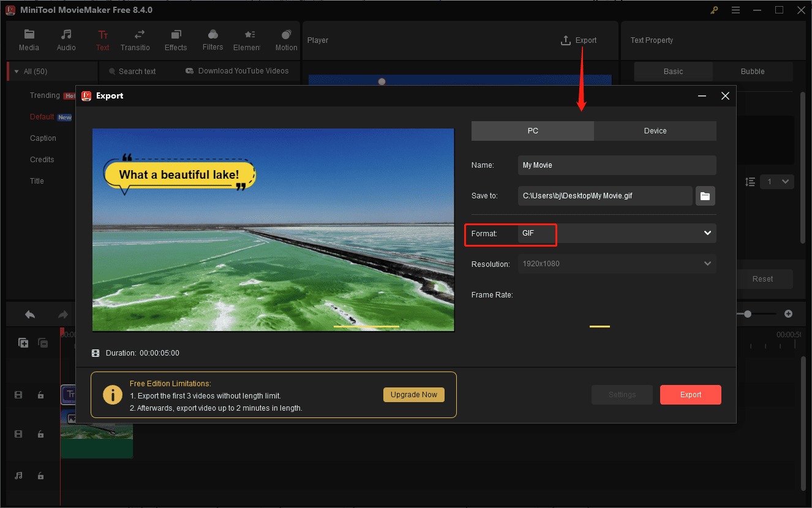
Task: Lock the video track
Action: click(x=40, y=434)
